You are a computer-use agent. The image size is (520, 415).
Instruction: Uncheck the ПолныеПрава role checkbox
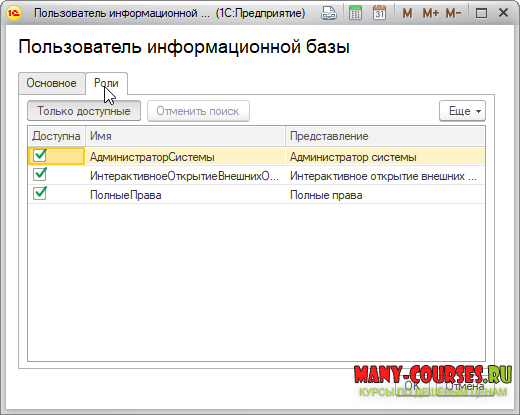[40, 193]
